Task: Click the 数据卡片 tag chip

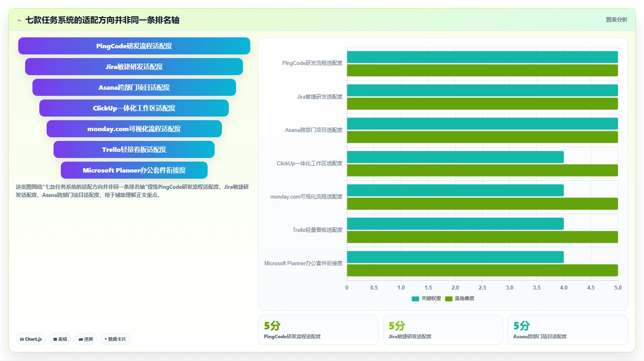Action: tap(115, 339)
